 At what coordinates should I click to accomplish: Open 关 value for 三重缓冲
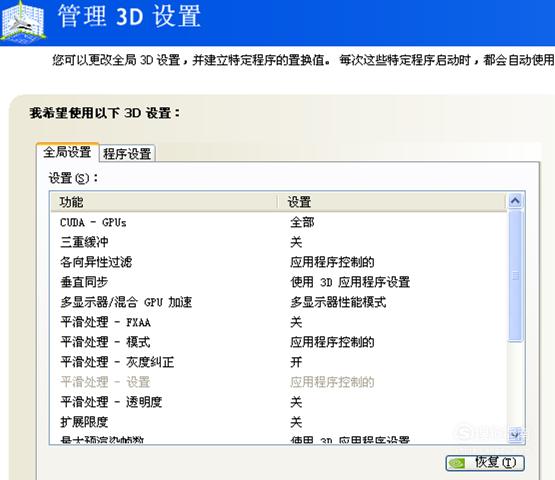point(296,242)
